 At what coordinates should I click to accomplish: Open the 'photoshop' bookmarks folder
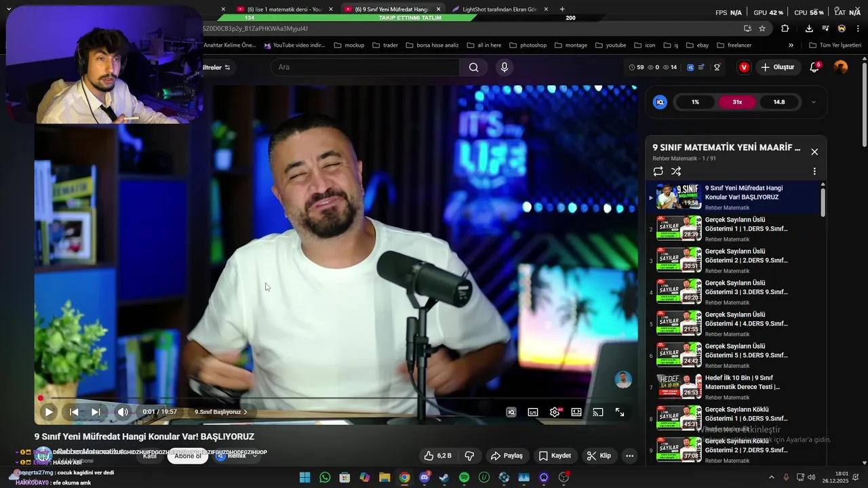click(x=527, y=45)
